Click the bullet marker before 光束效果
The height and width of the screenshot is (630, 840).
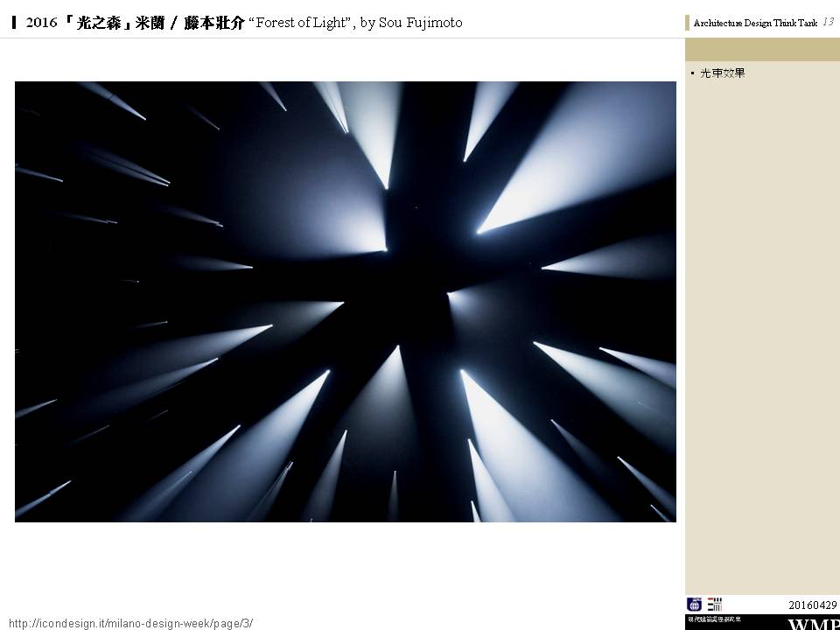[692, 73]
